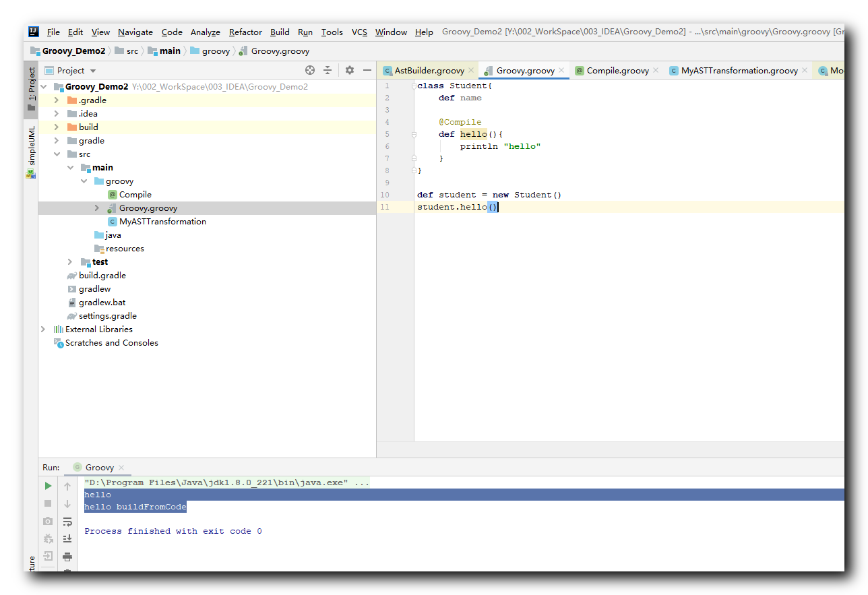Click the Compile annotation file icon
The height and width of the screenshot is (595, 868).
pos(113,195)
